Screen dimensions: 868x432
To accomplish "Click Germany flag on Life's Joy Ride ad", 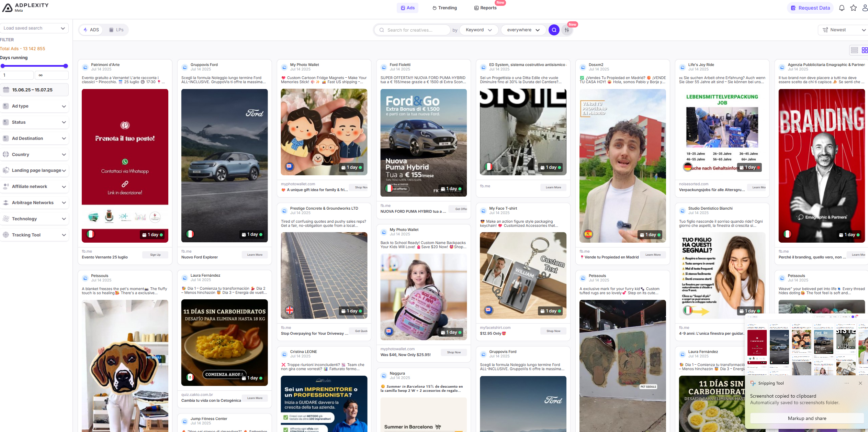I will (688, 167).
